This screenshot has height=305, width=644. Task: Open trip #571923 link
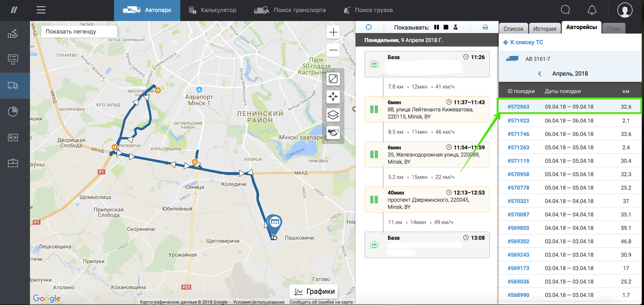[x=518, y=120]
